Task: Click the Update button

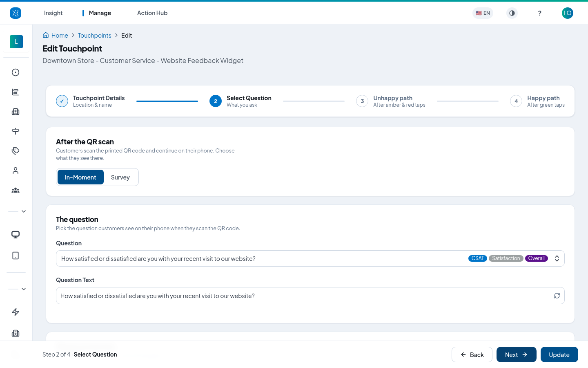Action: coord(559,355)
